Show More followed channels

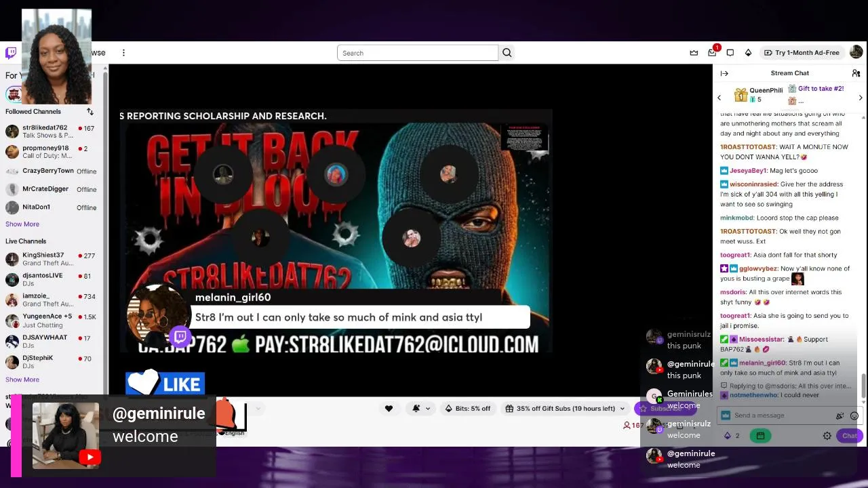pos(22,224)
